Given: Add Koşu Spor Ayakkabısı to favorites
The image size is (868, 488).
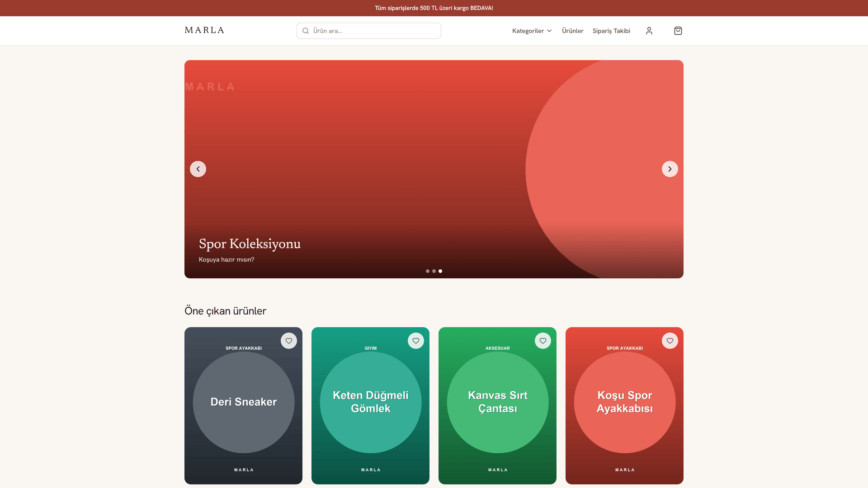Looking at the screenshot, I should (670, 341).
